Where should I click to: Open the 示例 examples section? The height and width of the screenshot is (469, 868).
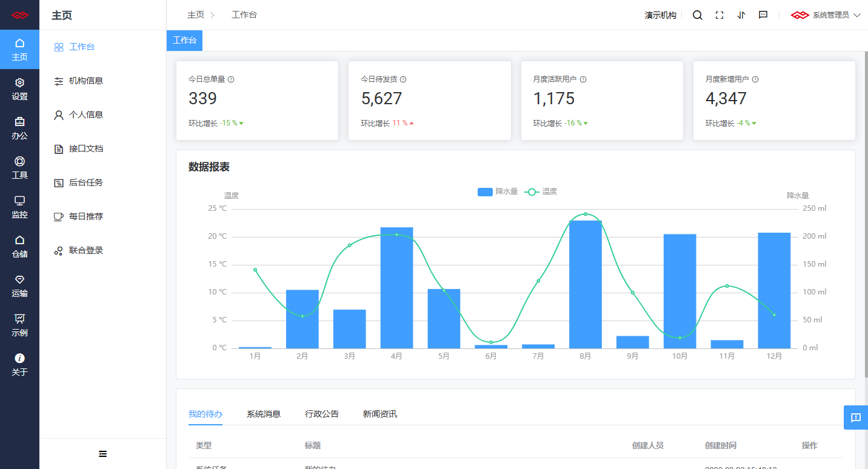(19, 325)
